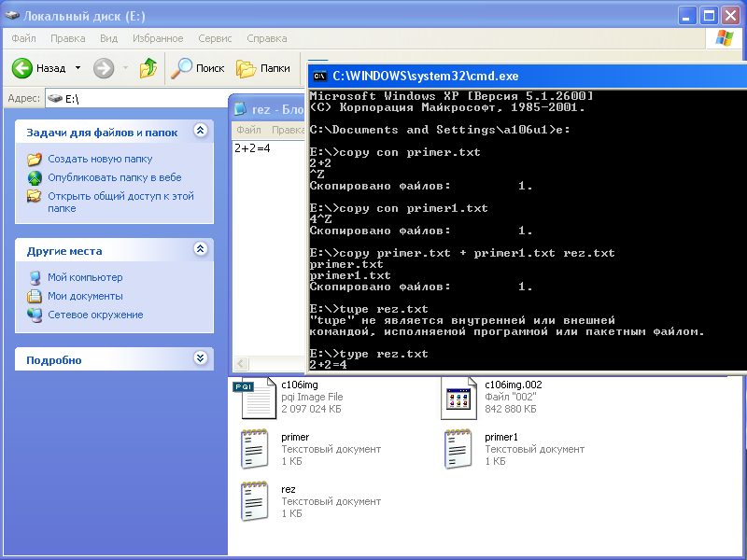
Task: Collapse the Задачи для файлов и папок panel
Action: tap(201, 131)
